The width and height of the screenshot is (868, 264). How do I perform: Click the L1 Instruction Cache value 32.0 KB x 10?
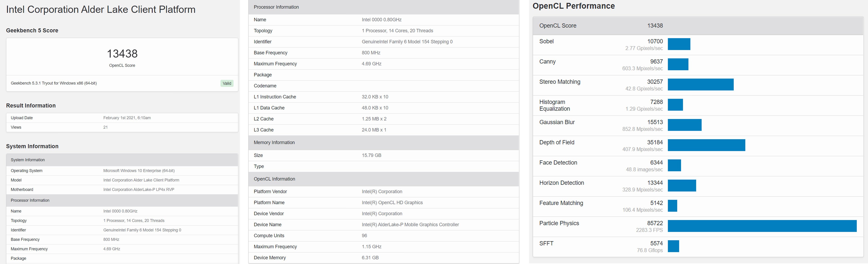(x=375, y=97)
